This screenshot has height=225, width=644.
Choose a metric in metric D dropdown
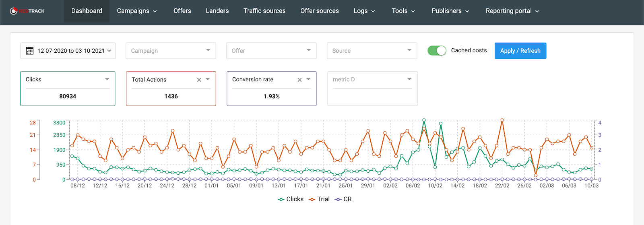(x=372, y=80)
